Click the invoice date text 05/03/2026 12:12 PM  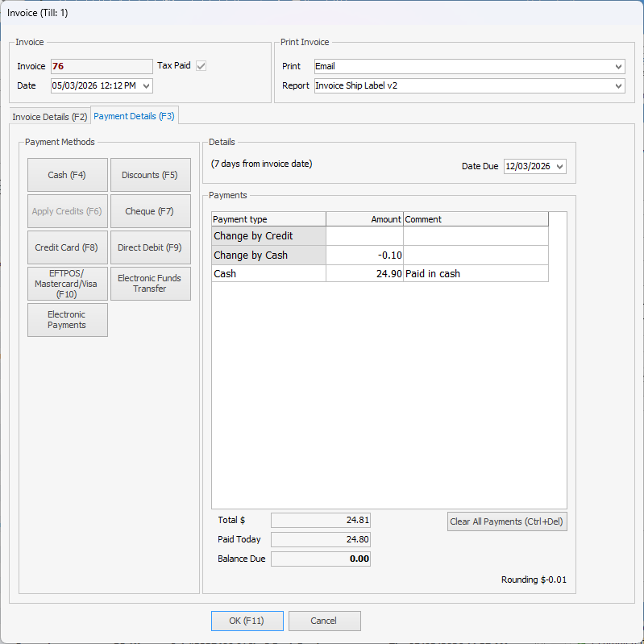coord(94,85)
